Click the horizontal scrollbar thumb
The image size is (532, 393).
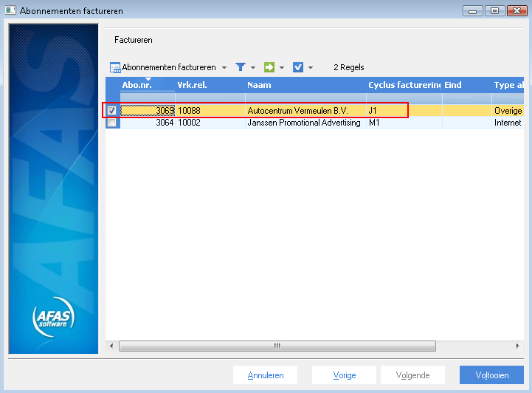point(277,346)
